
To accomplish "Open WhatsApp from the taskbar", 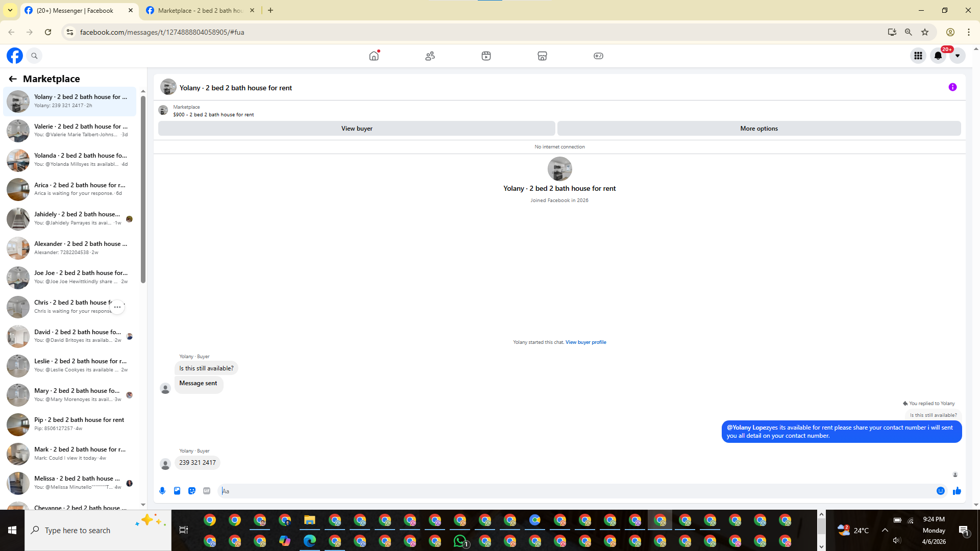I will [x=460, y=541].
